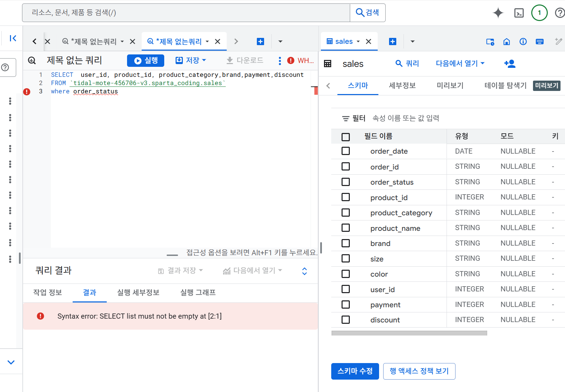Click the magic wand edit icon

[558, 42]
